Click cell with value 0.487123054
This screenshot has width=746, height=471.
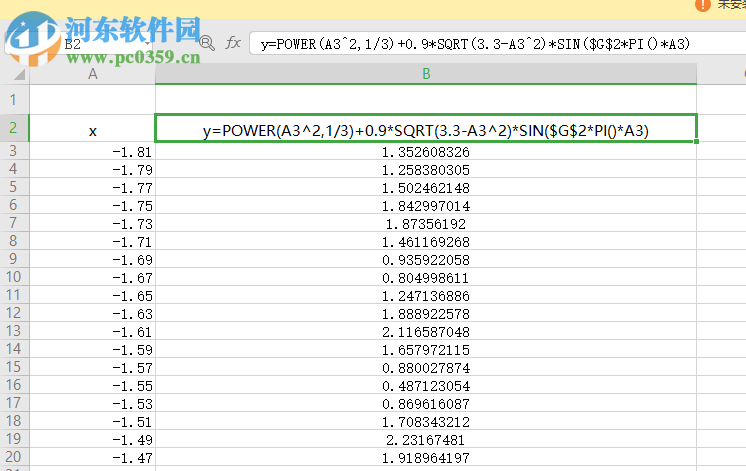(426, 385)
